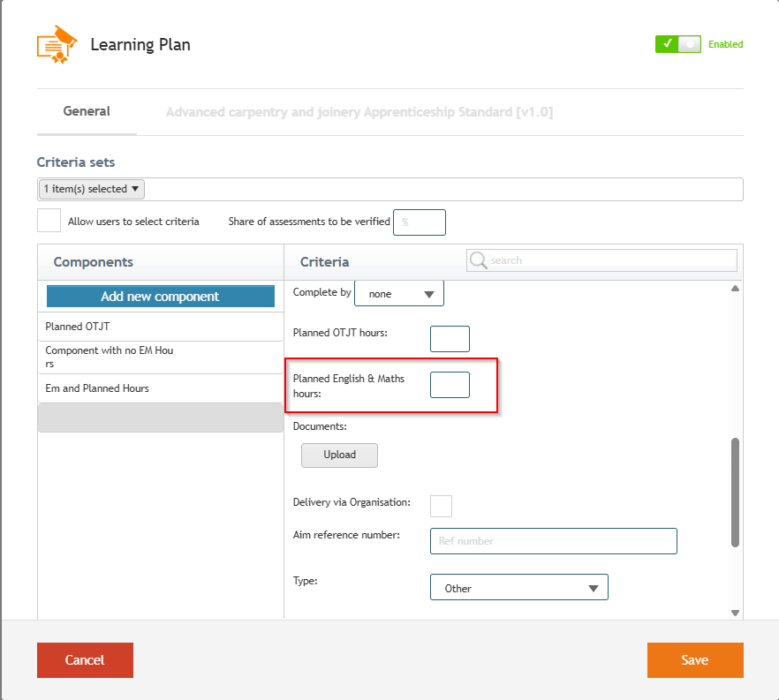779x700 pixels.
Task: Click the Add new component button
Action: pyautogui.click(x=161, y=297)
